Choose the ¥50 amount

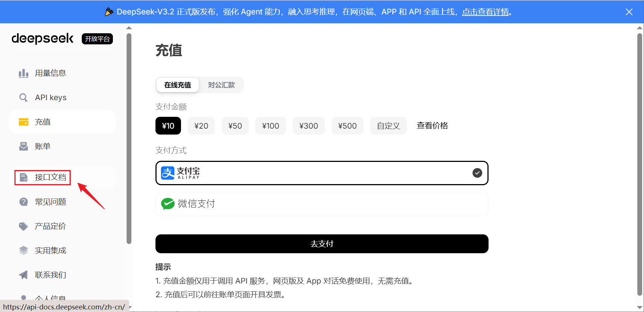(235, 126)
